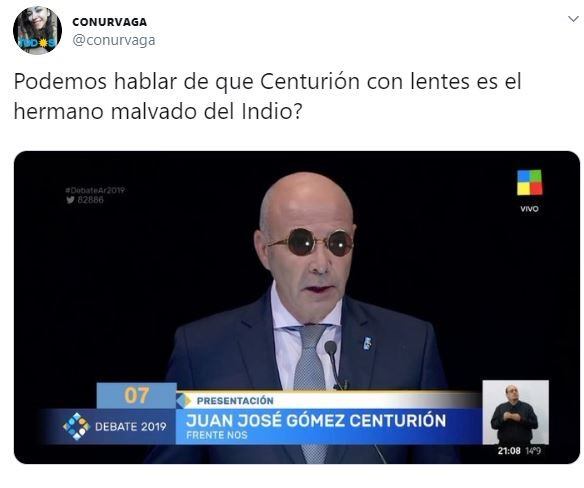Click the colorful channel logo above VIVO
The image size is (584, 488).
[x=529, y=183]
